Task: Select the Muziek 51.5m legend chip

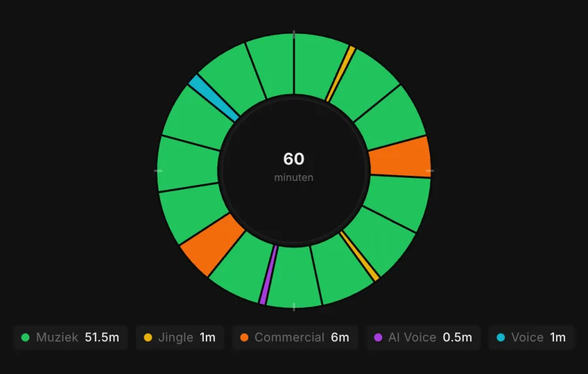Action: coord(71,337)
